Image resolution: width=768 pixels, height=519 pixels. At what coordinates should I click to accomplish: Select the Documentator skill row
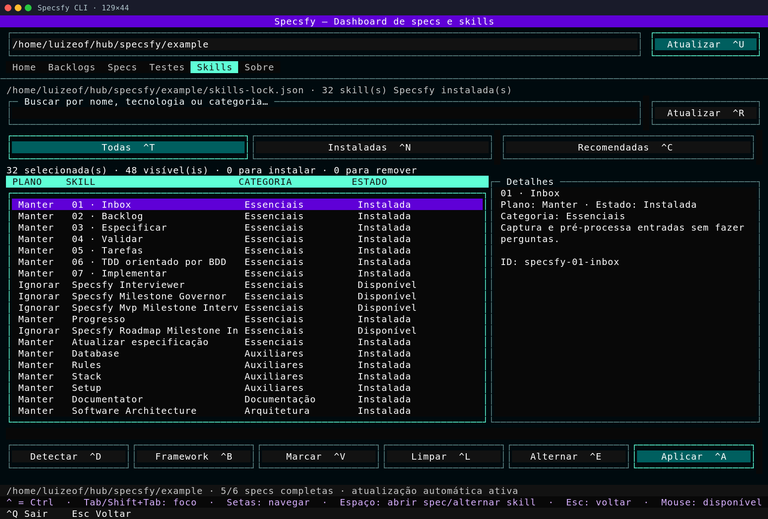(x=247, y=400)
